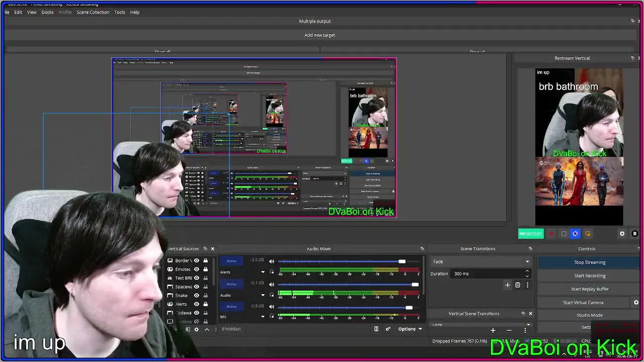Open the Fade scene transition dropdown

481,261
